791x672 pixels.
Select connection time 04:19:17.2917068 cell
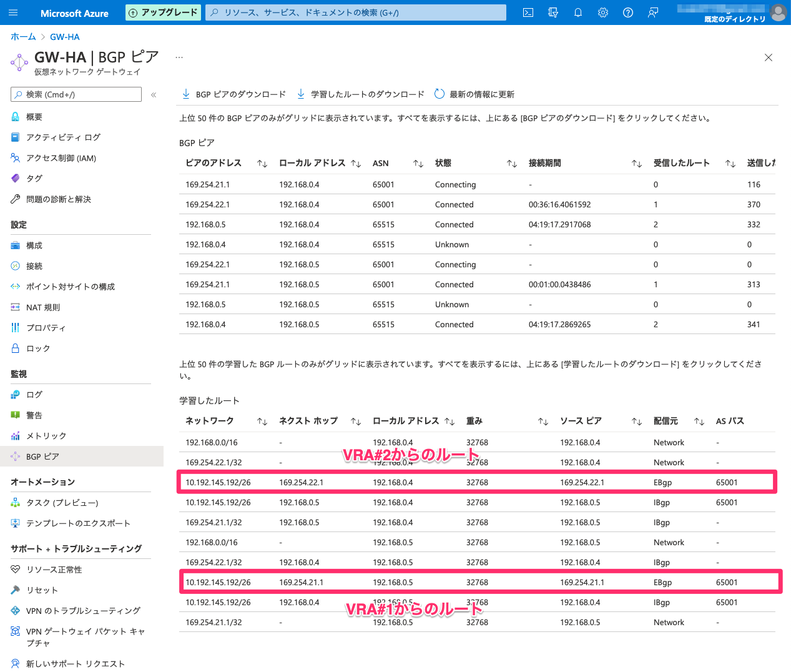tap(560, 225)
